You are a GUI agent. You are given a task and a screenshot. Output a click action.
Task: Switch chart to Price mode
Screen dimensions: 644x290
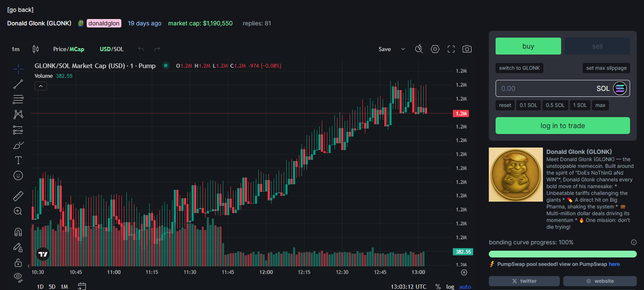(x=60, y=49)
